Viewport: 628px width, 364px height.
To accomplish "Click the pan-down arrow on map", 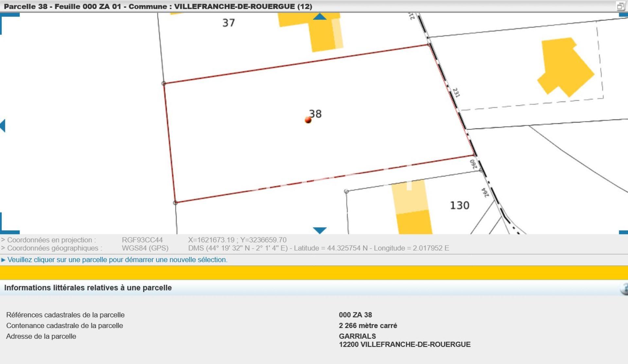I will click(x=320, y=230).
